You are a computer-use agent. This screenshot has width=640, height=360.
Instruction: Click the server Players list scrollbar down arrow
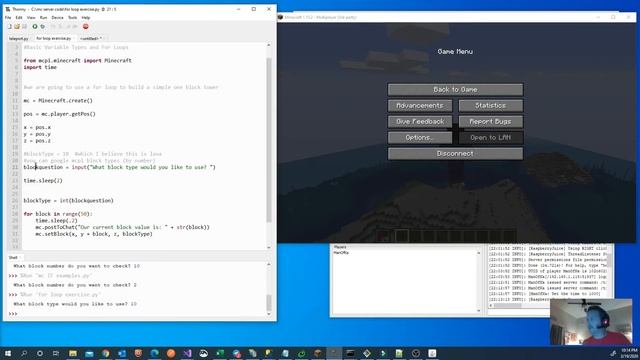coord(479,311)
